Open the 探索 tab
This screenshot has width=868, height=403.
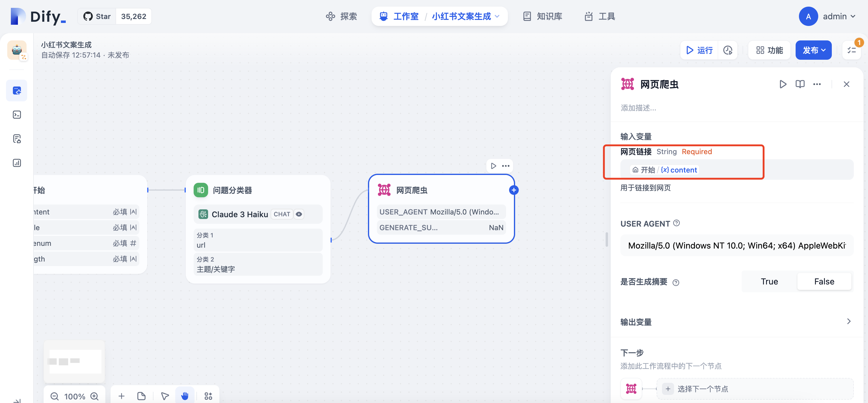(341, 16)
